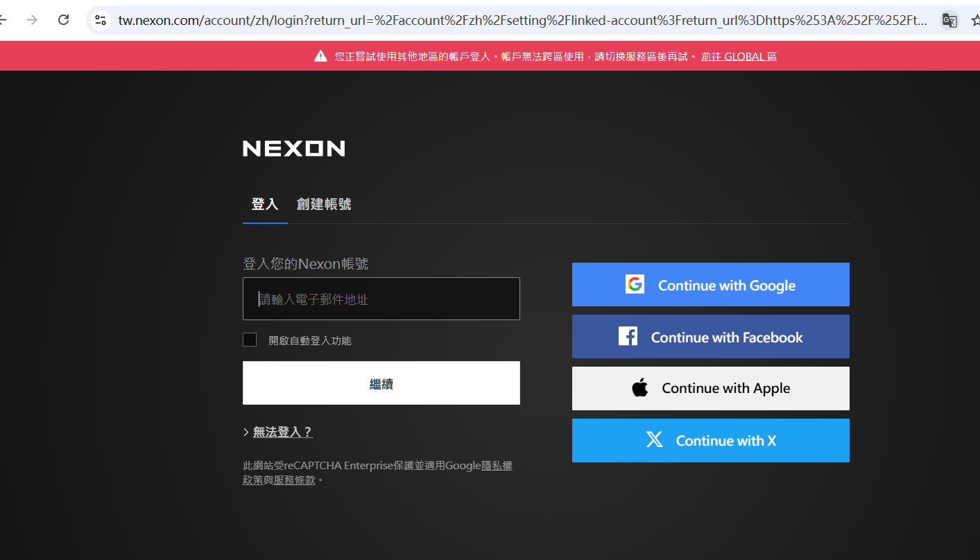The width and height of the screenshot is (980, 560).
Task: Open the 服務條款 link
Action: pos(294,480)
